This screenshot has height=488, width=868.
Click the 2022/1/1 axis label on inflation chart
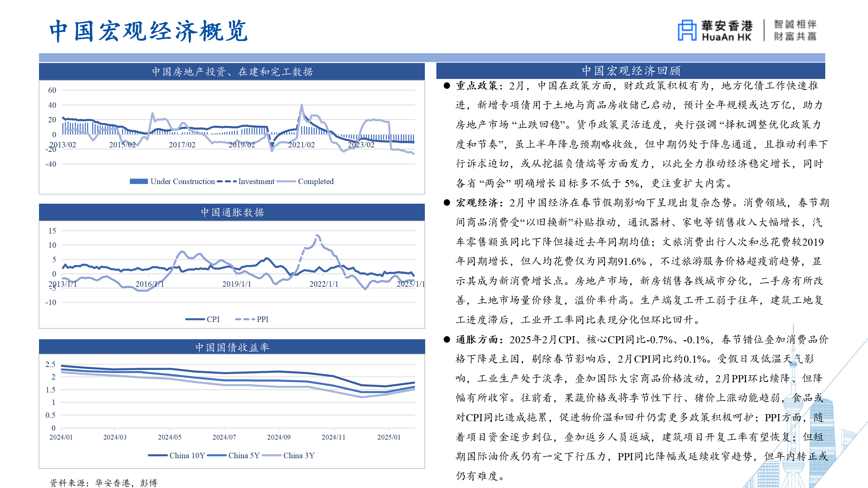tap(324, 284)
